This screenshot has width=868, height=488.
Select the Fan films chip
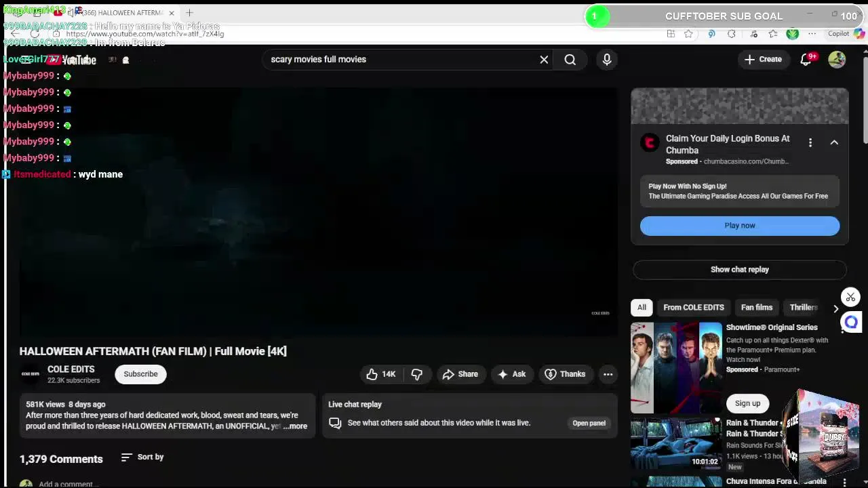click(x=757, y=308)
